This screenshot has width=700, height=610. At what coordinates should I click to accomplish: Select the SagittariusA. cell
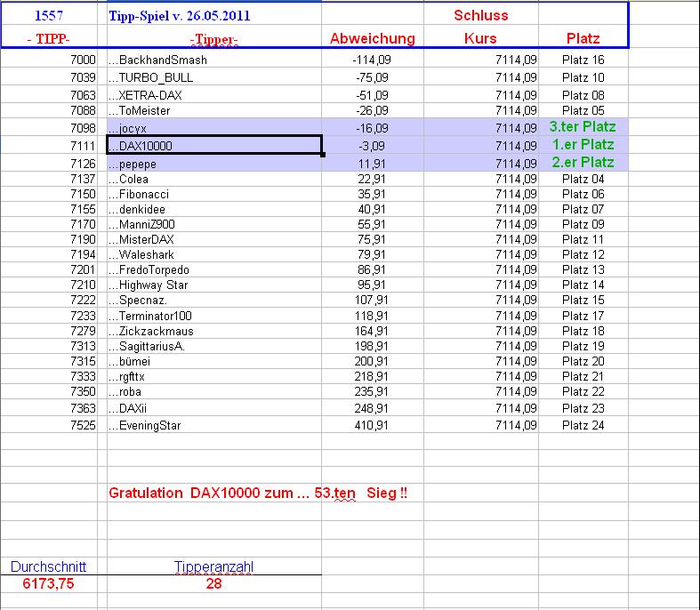pyautogui.click(x=214, y=346)
